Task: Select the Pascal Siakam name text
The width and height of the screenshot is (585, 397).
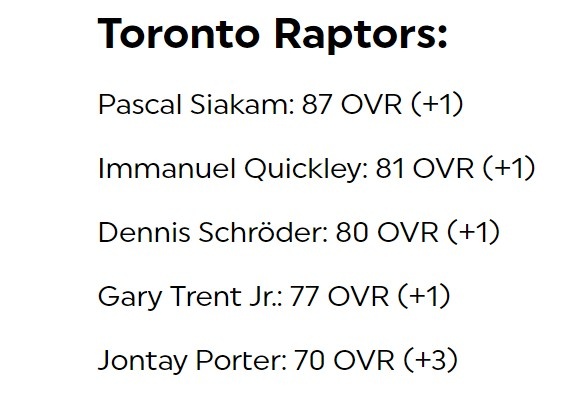Action: pyautogui.click(x=197, y=104)
